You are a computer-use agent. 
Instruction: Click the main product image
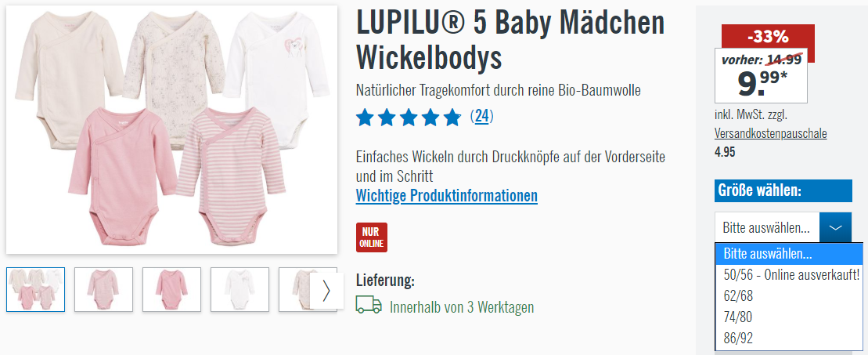pyautogui.click(x=171, y=129)
